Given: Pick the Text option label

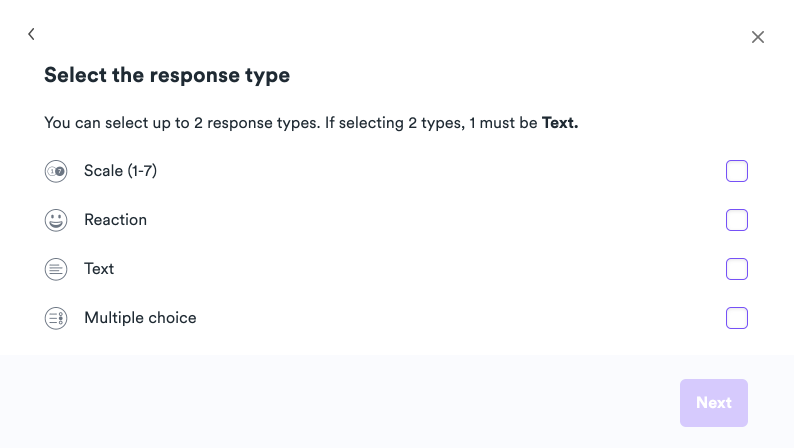Looking at the screenshot, I should pos(99,269).
